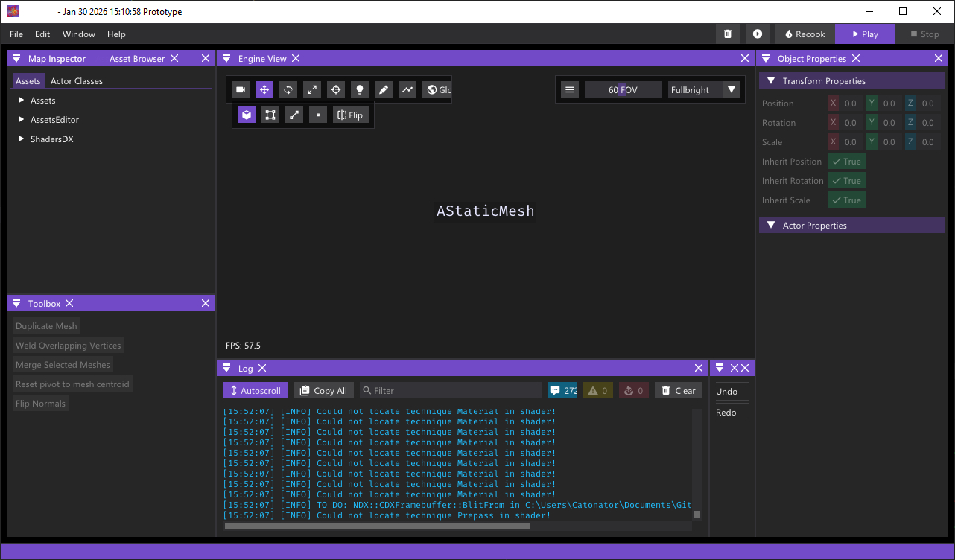The image size is (955, 560).
Task: Select the pencil edit tool
Action: pos(383,89)
